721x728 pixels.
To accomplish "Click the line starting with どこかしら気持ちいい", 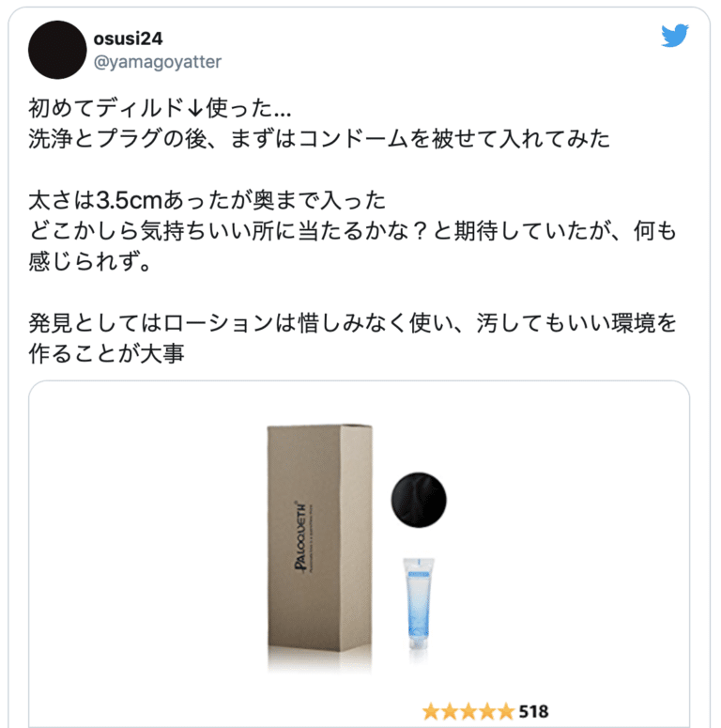I will point(353,231).
